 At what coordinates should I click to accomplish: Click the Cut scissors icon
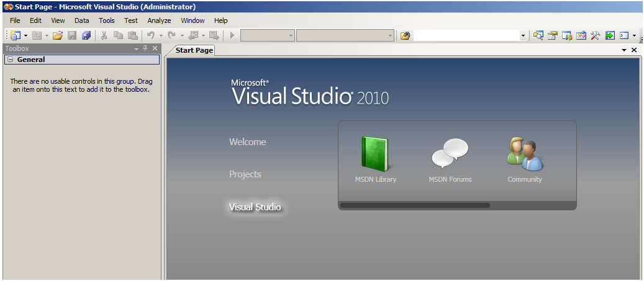coord(104,36)
